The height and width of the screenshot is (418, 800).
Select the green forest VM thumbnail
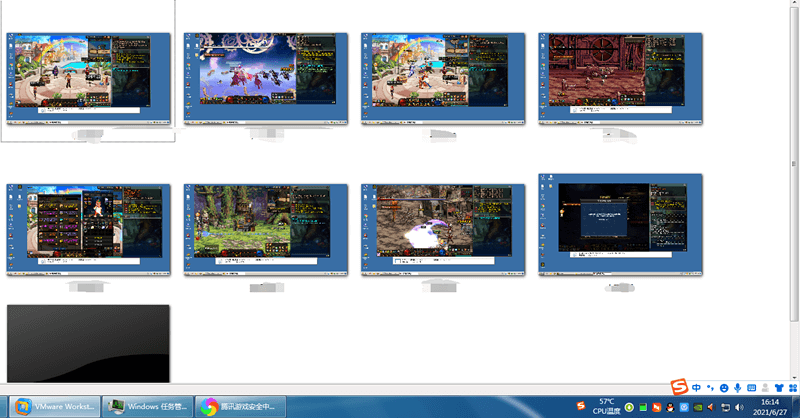[266, 230]
